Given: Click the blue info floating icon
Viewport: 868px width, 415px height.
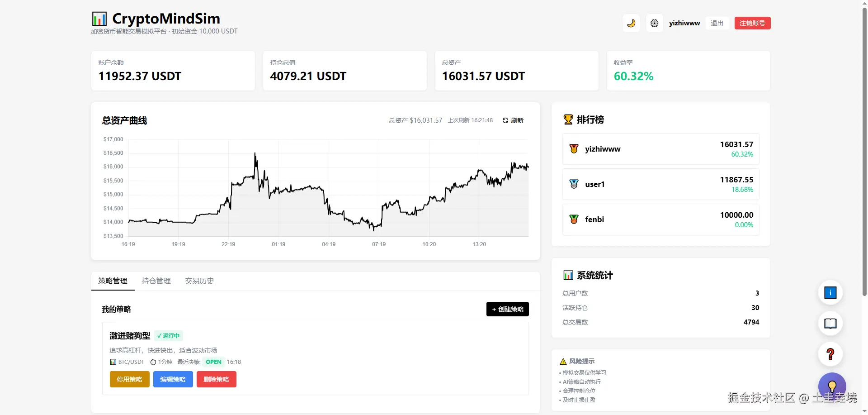Looking at the screenshot, I should 830,293.
